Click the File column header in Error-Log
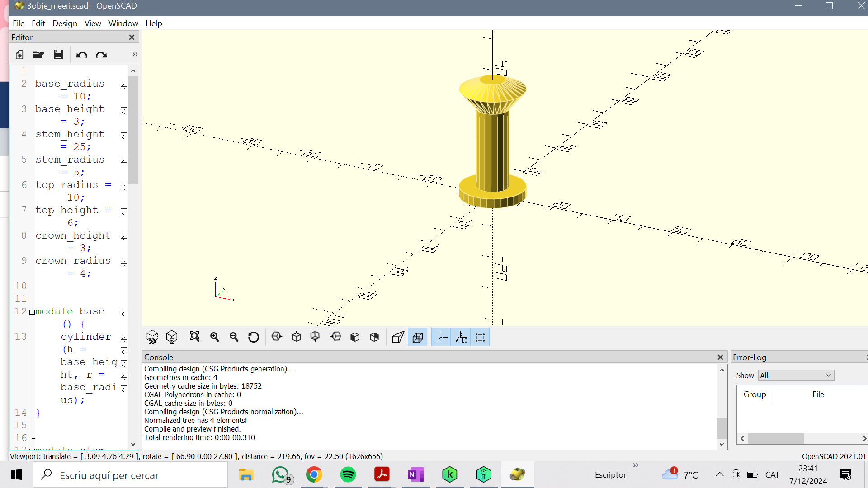The image size is (868, 488). coord(818,394)
